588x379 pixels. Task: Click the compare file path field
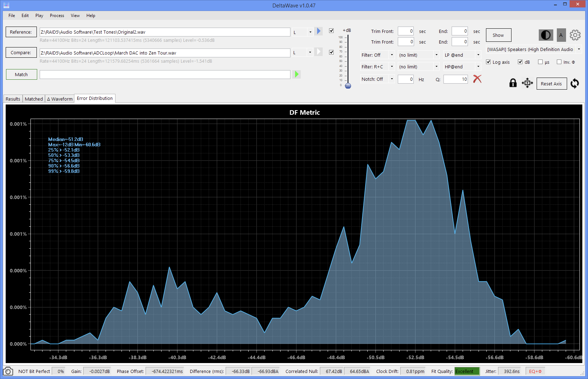165,53
